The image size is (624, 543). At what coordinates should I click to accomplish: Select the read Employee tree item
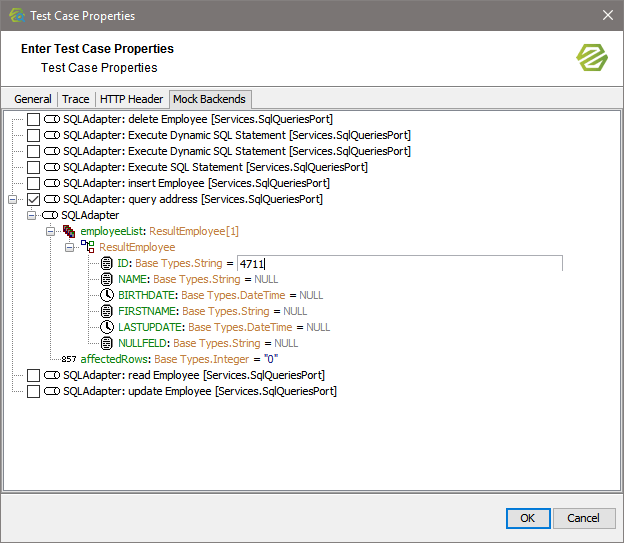(195, 375)
